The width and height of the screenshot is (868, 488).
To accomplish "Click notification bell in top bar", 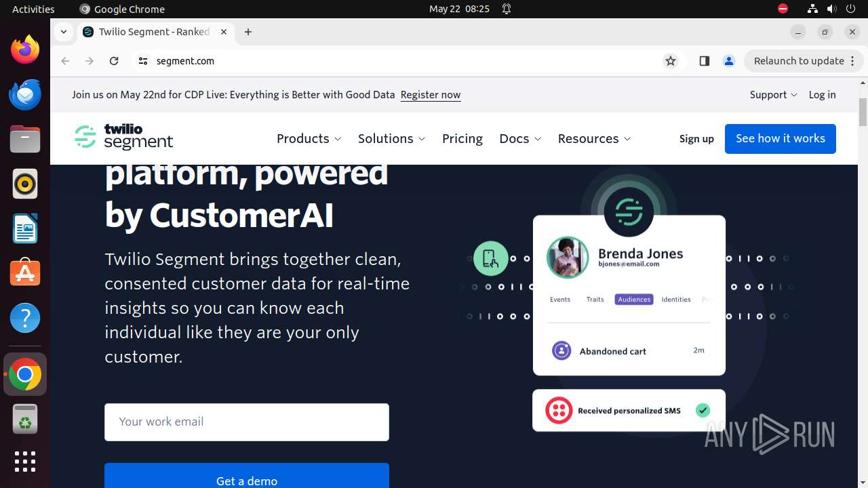I will click(507, 9).
